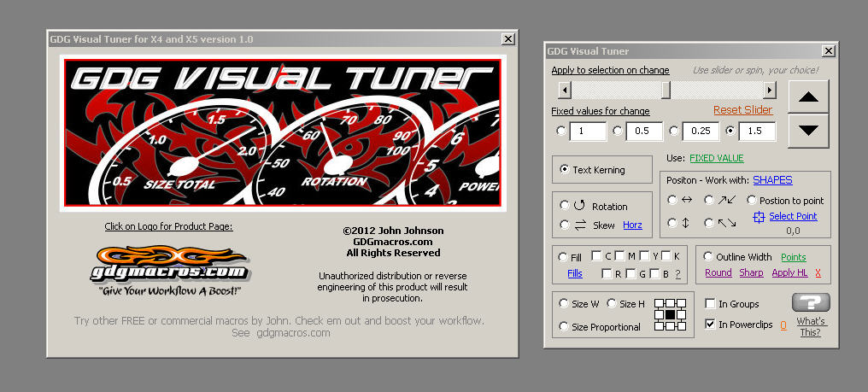Select the fixed value 0.25 radio button
This screenshot has width=868, height=392.
pyautogui.click(x=674, y=131)
